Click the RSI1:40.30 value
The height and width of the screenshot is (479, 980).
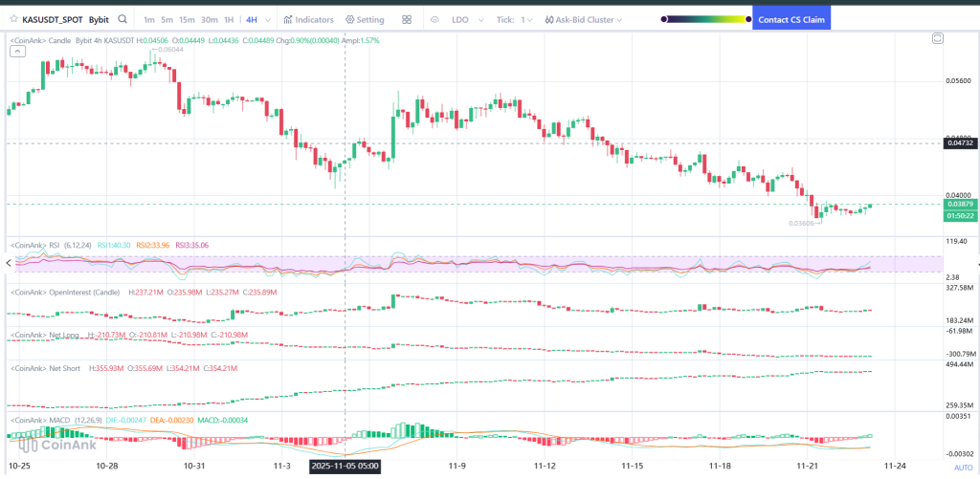point(114,246)
